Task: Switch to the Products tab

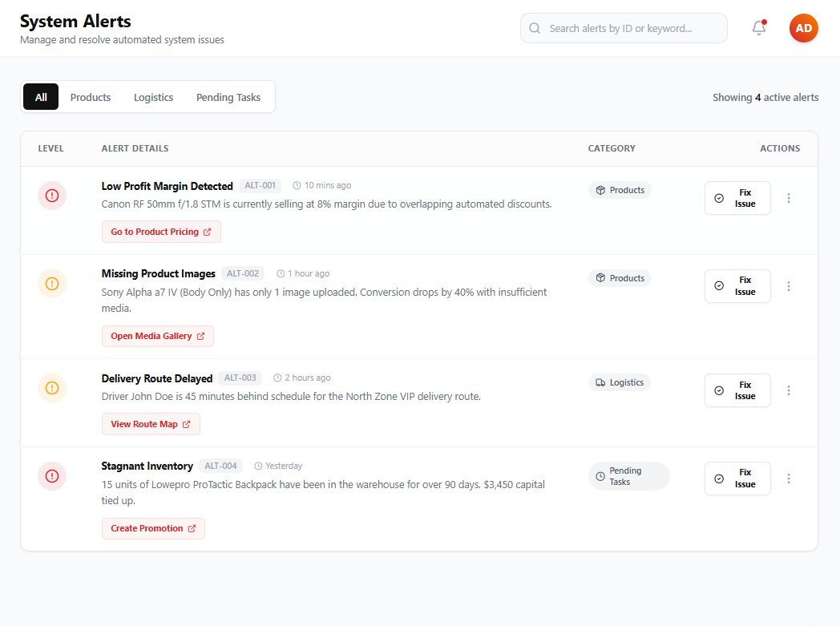Action: [91, 97]
